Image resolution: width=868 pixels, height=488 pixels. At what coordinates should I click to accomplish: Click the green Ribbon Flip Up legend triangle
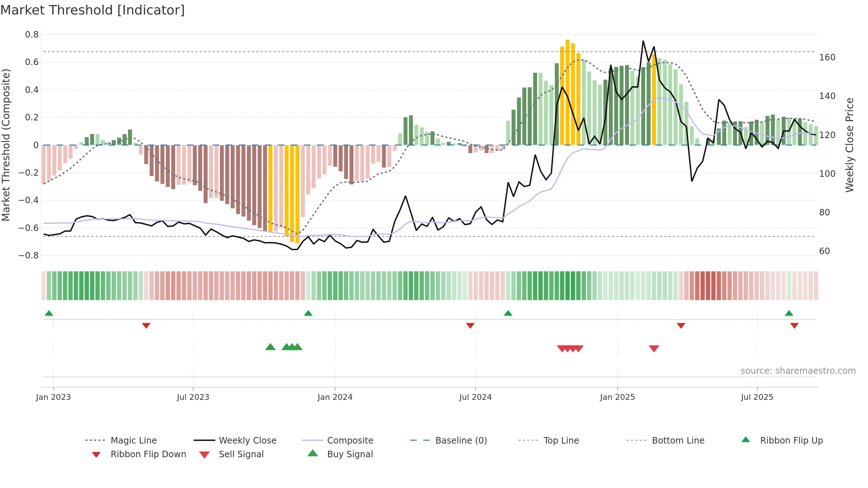(x=746, y=440)
